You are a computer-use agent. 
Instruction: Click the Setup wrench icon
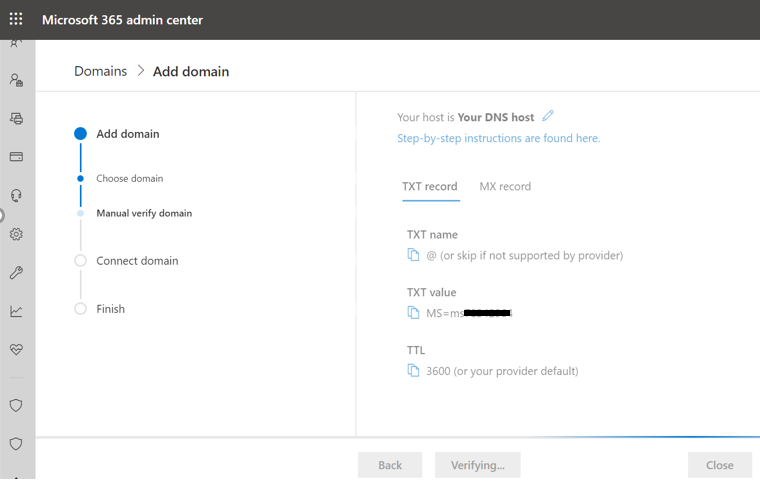coord(16,273)
